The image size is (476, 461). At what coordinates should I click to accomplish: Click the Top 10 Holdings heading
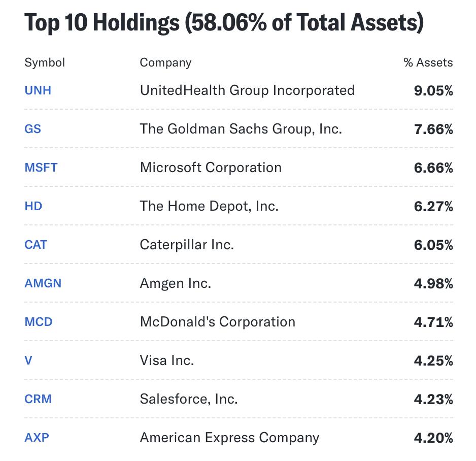click(x=223, y=23)
